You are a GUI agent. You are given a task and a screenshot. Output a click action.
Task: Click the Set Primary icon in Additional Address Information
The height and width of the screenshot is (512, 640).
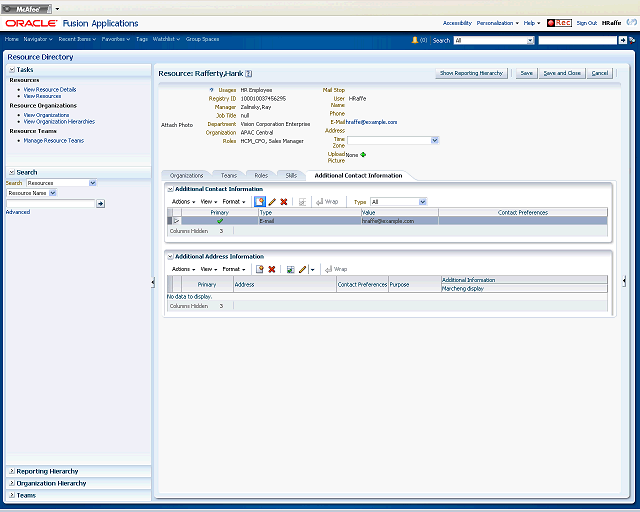click(x=290, y=269)
